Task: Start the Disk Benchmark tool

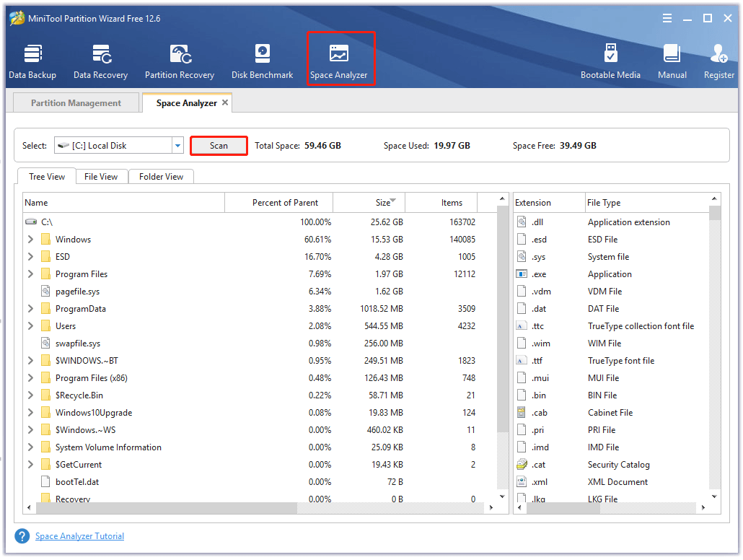Action: coord(262,61)
